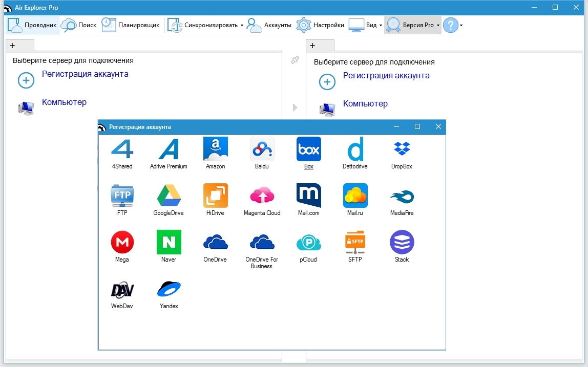Viewport: 588px width, 367px height.
Task: Select the Mail.ru cloud icon
Action: 355,196
